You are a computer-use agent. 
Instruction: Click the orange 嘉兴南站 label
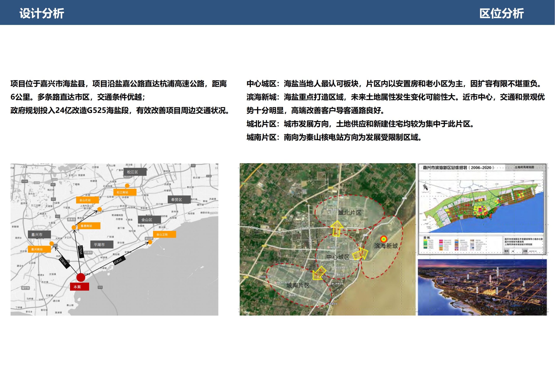39,249
